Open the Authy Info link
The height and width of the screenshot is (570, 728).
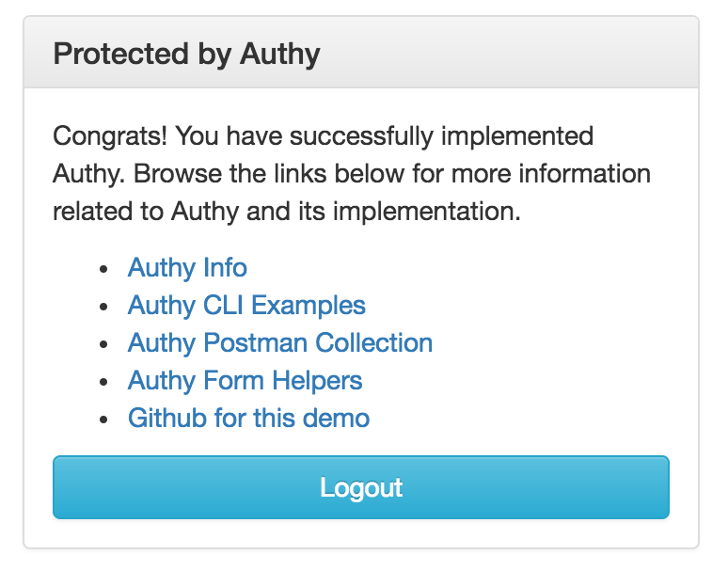[x=187, y=268]
